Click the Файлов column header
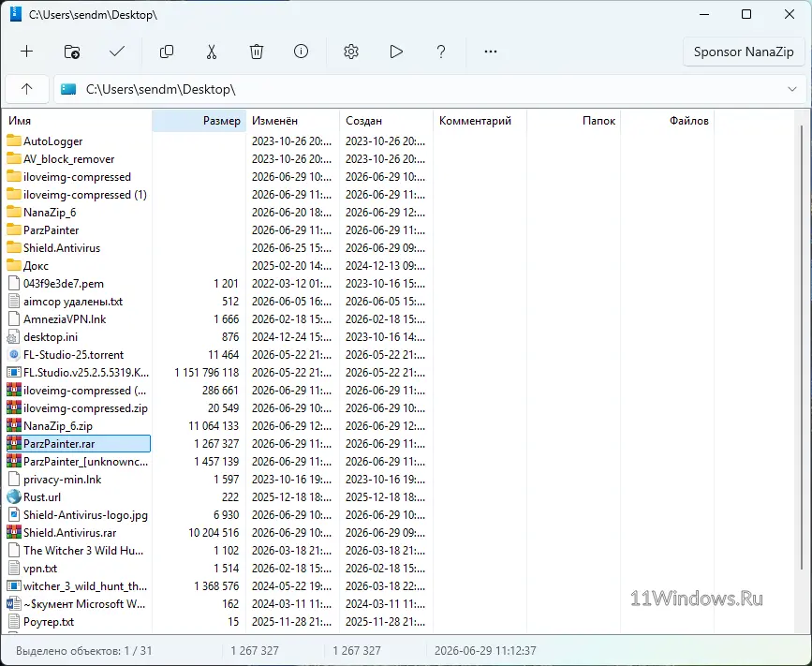The height and width of the screenshot is (666, 812). pos(668,121)
